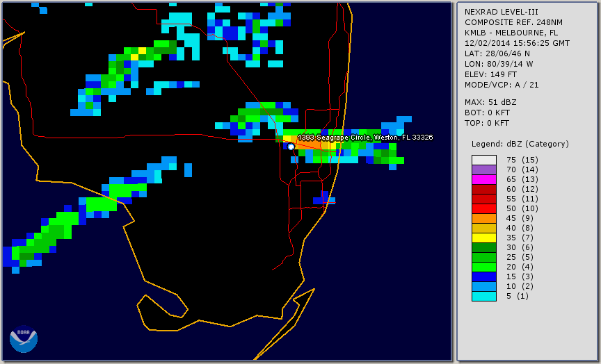Click the 'TOP: 0 KFT' value
601x364 pixels.
(487, 123)
